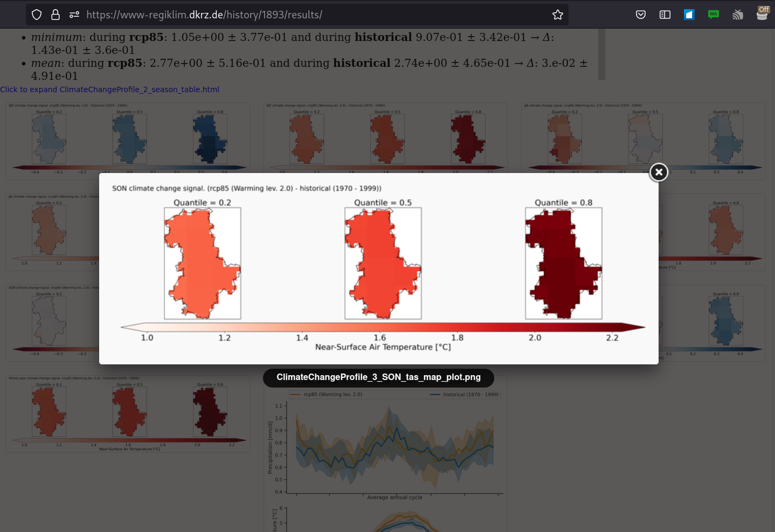This screenshot has height=532, width=775.
Task: Close the SON map lightbox
Action: point(659,172)
